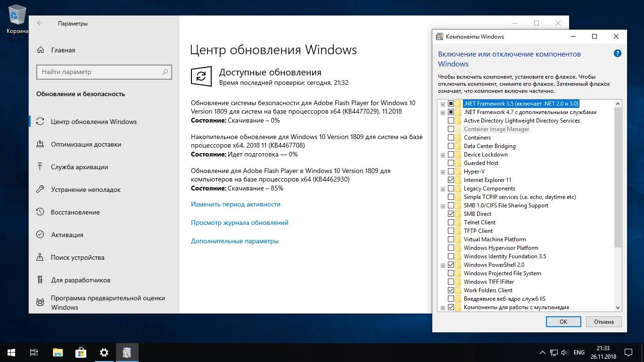This screenshot has width=644, height=362.
Task: Click the Программа предварительной оценки cat icon
Action: [x=41, y=302]
